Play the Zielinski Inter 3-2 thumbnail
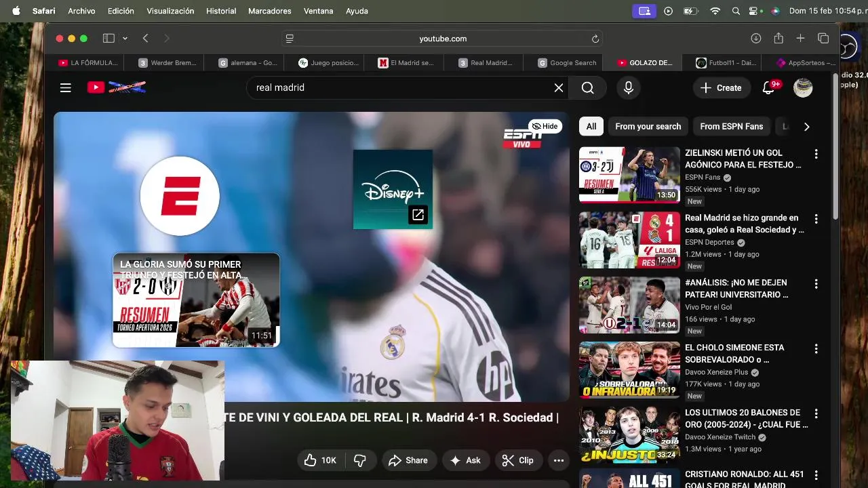 (629, 175)
